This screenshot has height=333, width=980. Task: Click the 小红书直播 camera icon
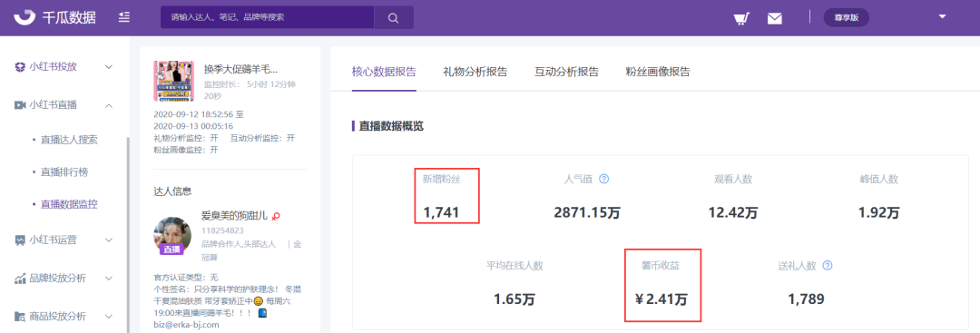19,105
